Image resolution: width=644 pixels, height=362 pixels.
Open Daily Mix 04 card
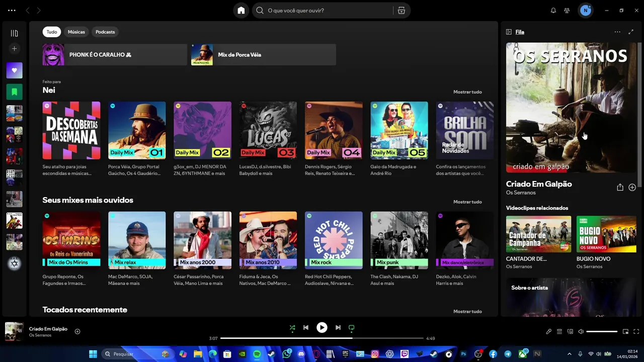[x=334, y=139]
